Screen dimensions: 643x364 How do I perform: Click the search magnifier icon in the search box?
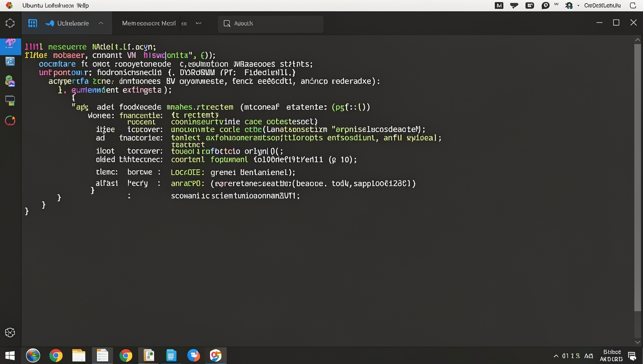click(227, 23)
